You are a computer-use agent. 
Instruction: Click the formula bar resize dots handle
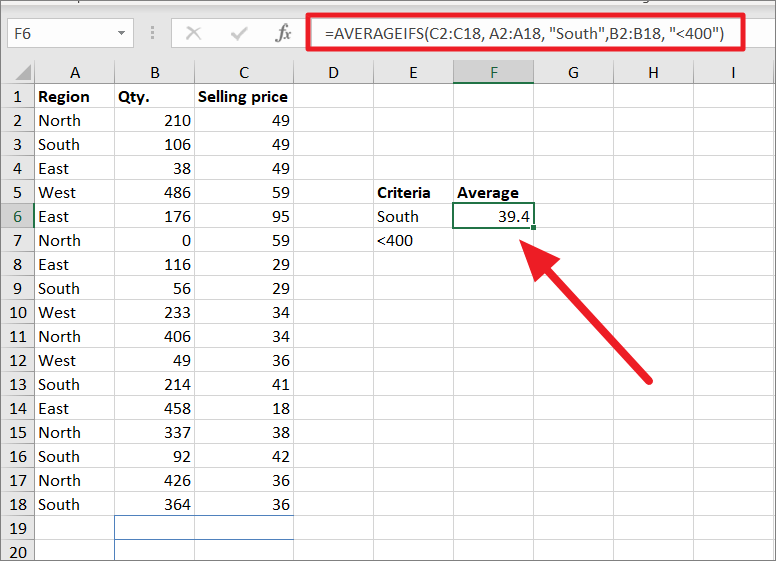pos(152,33)
